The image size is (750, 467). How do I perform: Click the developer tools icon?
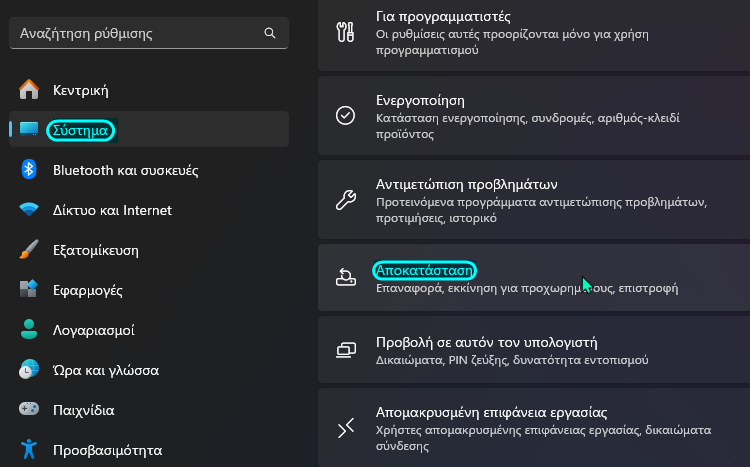(345, 32)
